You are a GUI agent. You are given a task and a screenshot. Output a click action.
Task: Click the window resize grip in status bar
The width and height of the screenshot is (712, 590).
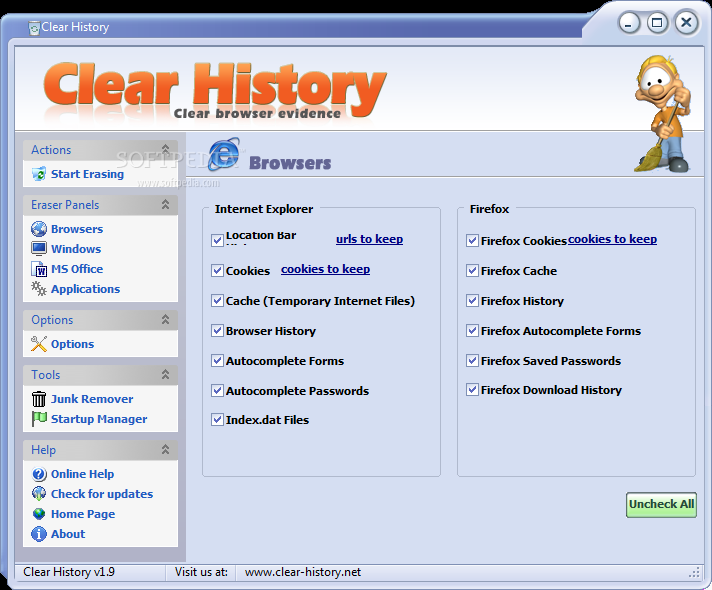coord(694,572)
